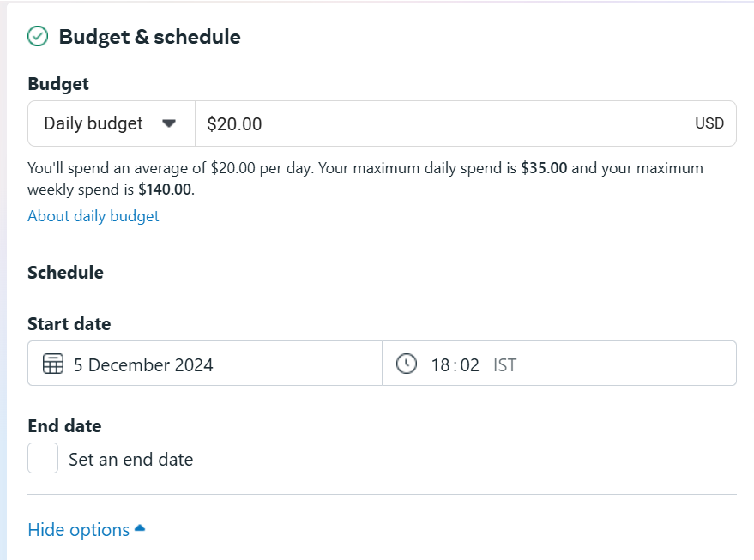Open the Daily budget type dropdown
The image size is (754, 560).
112,123
